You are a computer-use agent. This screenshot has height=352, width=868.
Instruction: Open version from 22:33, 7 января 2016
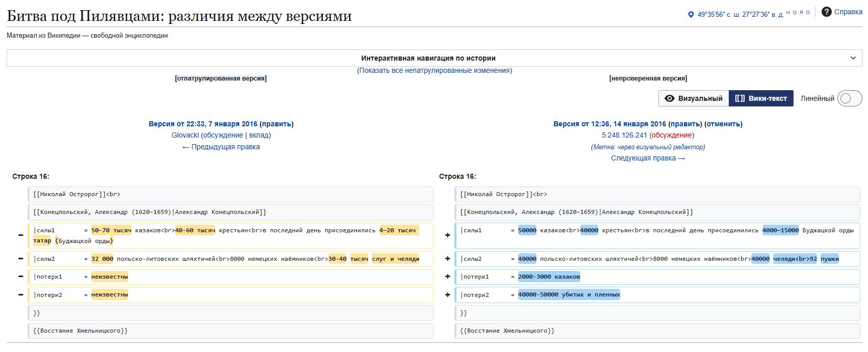click(203, 124)
